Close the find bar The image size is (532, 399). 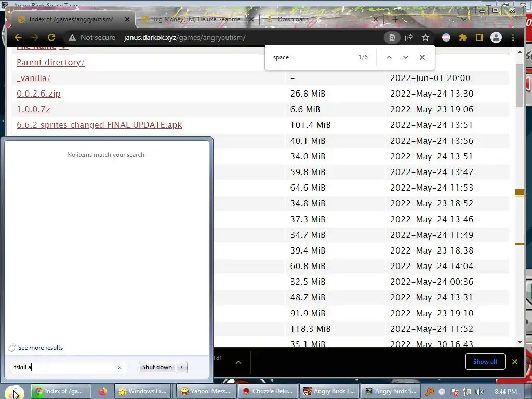[x=422, y=57]
